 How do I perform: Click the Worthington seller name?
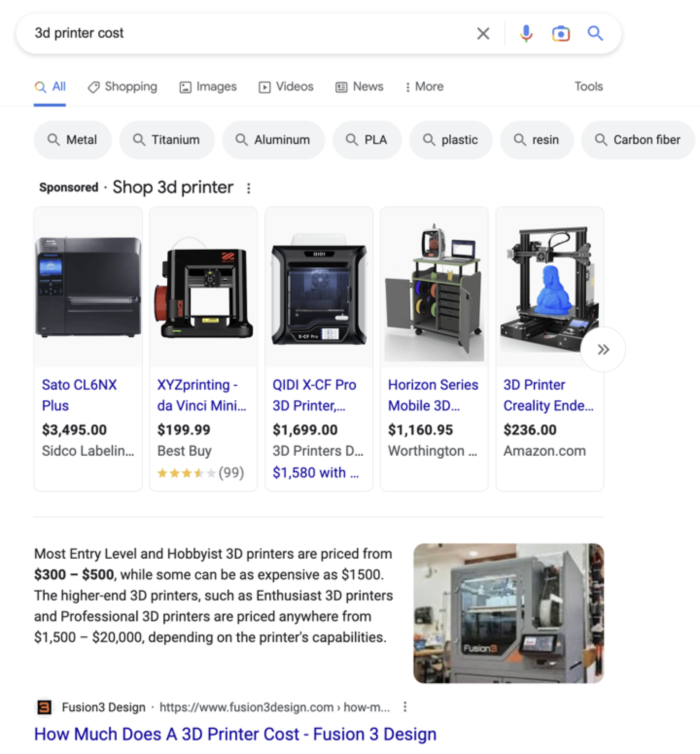(433, 451)
